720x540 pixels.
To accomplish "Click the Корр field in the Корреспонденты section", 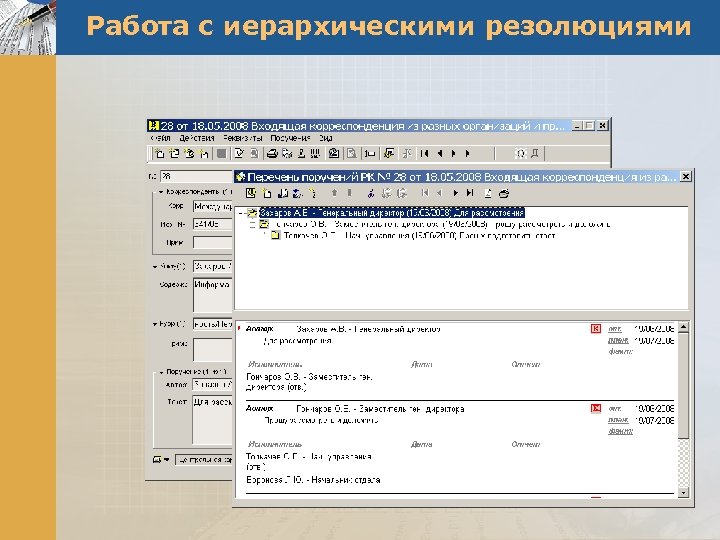I will 213,207.
